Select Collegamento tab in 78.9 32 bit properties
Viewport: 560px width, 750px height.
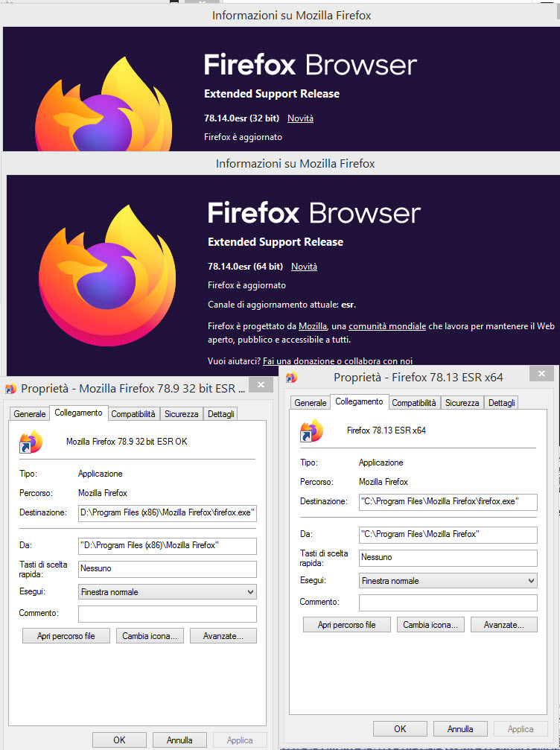click(78, 413)
